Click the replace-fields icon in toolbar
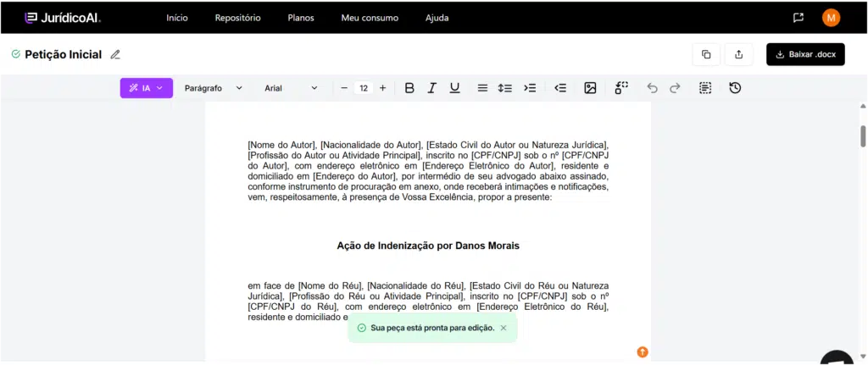 [x=621, y=88]
